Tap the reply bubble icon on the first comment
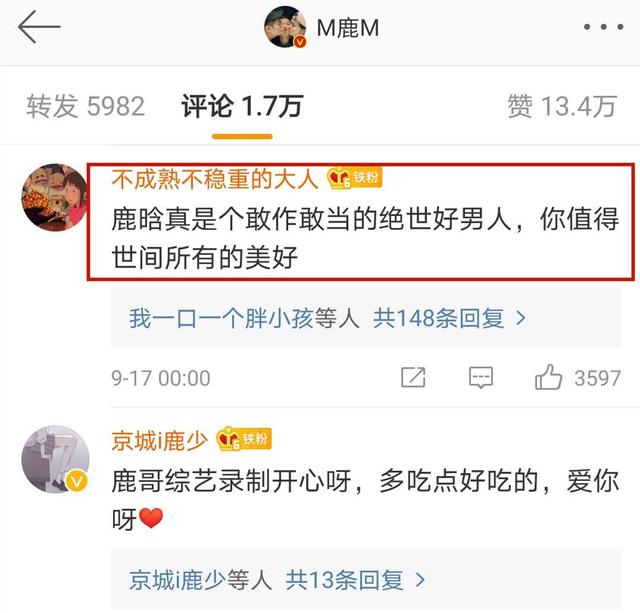 pyautogui.click(x=481, y=377)
